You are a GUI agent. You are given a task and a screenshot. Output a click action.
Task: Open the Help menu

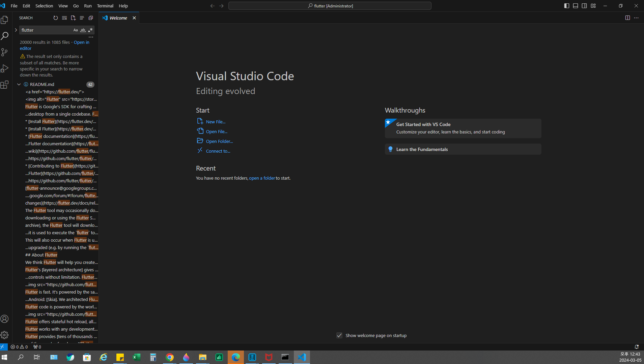[x=123, y=6]
